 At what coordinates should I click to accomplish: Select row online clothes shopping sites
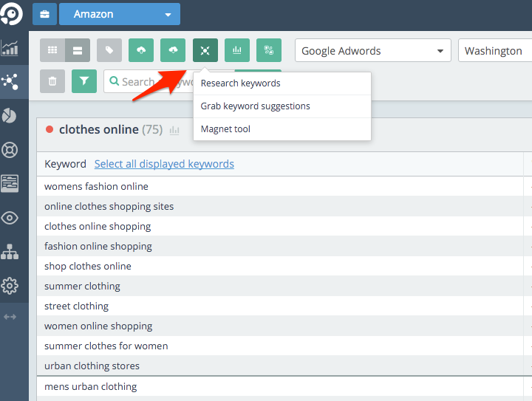(280, 207)
